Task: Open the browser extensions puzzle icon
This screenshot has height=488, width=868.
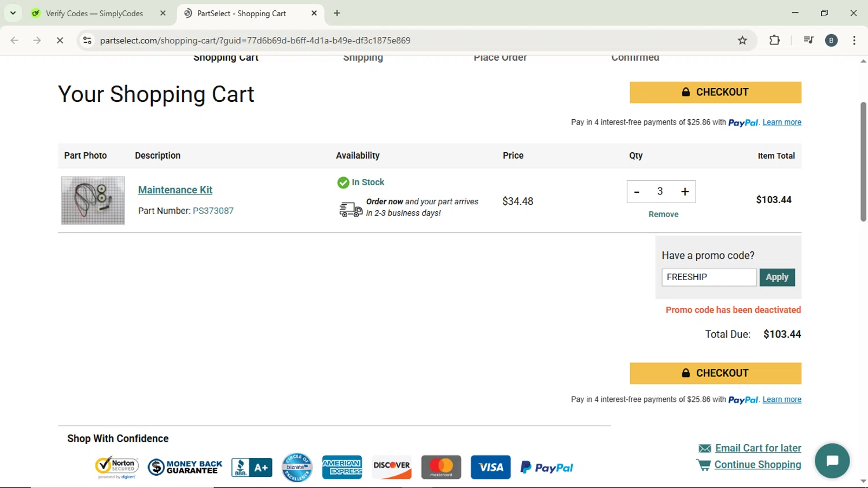Action: click(774, 41)
